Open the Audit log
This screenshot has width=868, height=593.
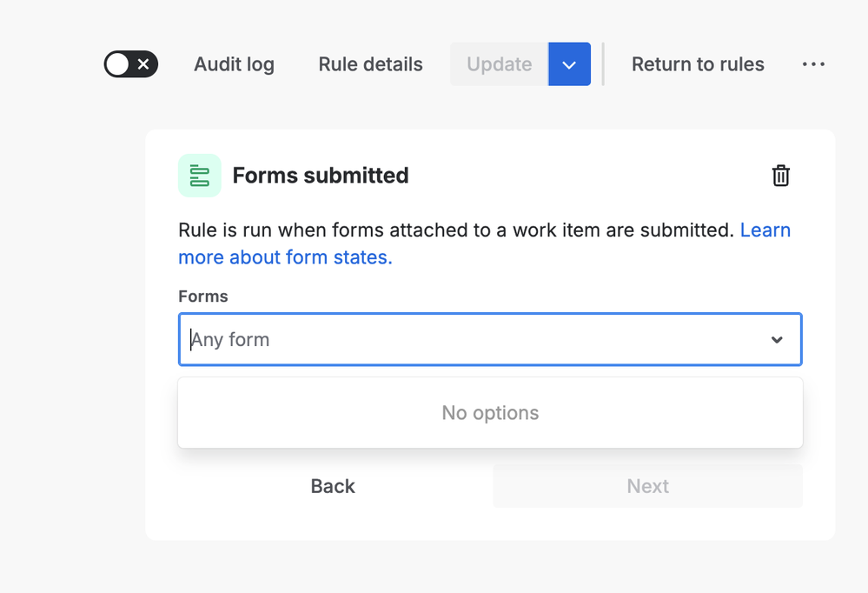234,64
